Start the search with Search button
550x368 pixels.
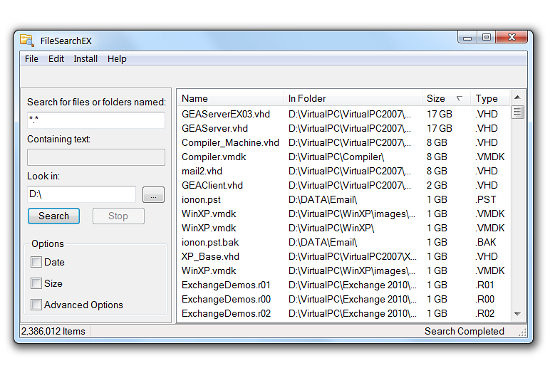(54, 216)
